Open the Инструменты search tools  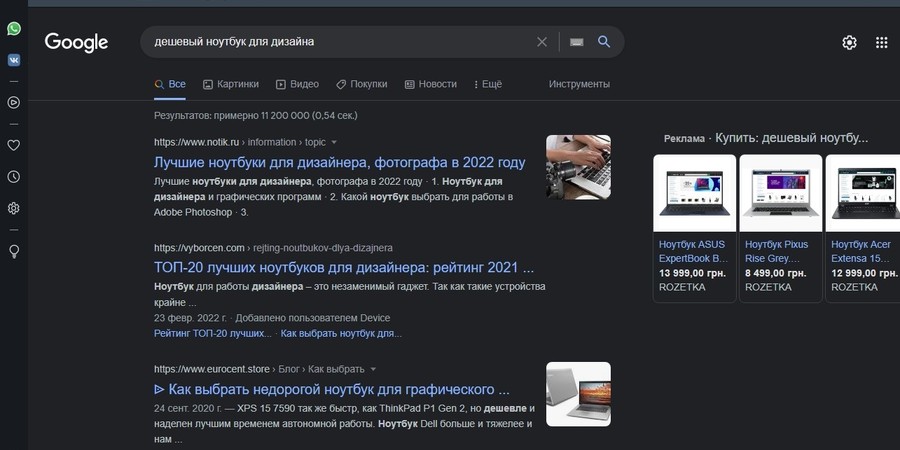coord(579,84)
